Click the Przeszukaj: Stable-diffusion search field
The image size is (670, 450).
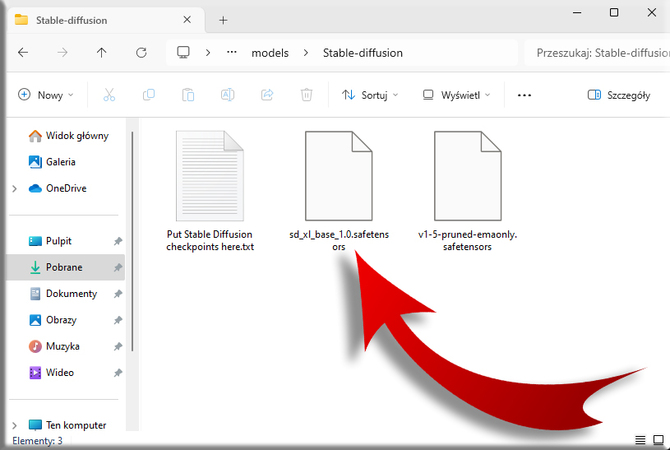[x=597, y=53]
